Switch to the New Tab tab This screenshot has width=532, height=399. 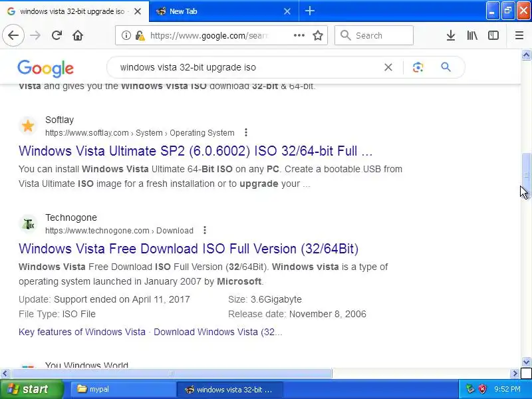[x=223, y=11]
